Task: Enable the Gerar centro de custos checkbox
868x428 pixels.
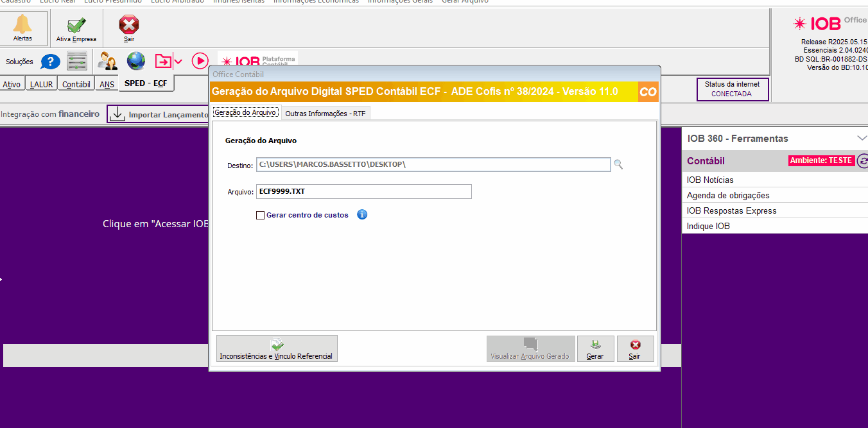Action: [260, 216]
